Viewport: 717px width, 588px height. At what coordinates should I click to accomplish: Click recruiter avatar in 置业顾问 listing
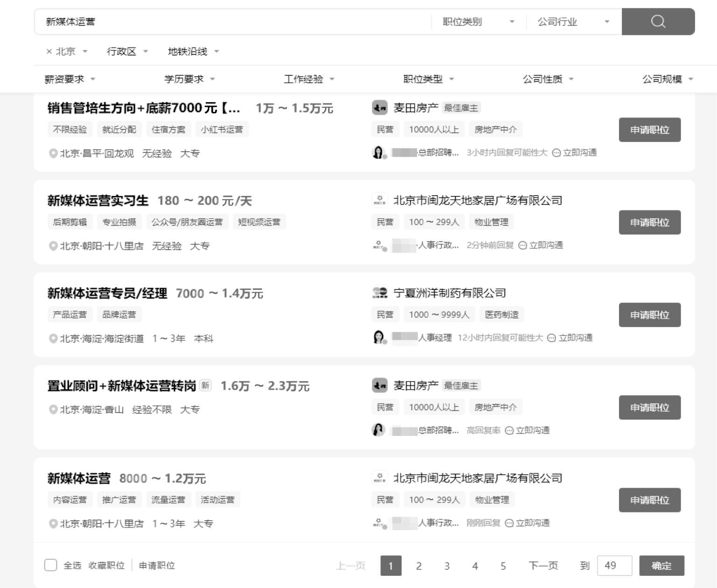(379, 429)
